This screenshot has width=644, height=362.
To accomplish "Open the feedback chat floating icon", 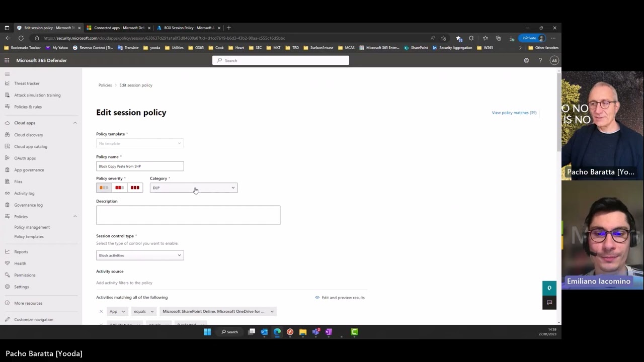I will pyautogui.click(x=549, y=303).
